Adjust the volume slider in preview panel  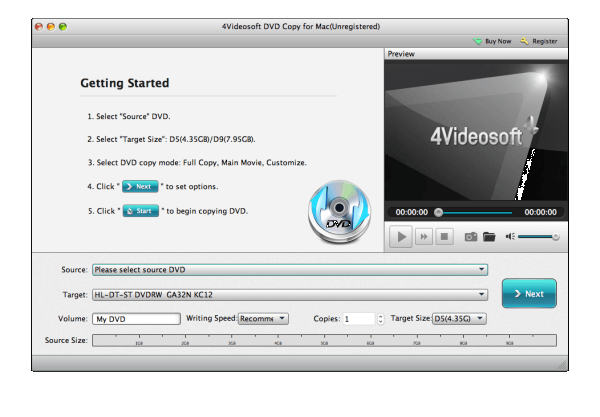click(x=539, y=237)
